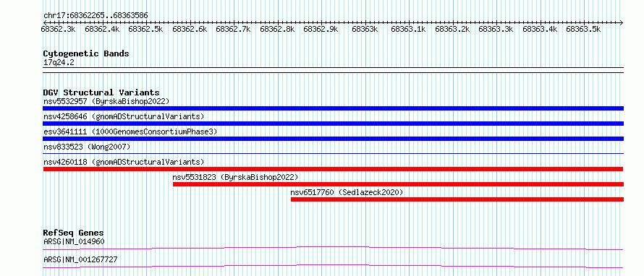Image resolution: width=644 pixels, height=276 pixels.
Task: Open variant label nsv833523 (Wong2007)
Action: click(87, 147)
